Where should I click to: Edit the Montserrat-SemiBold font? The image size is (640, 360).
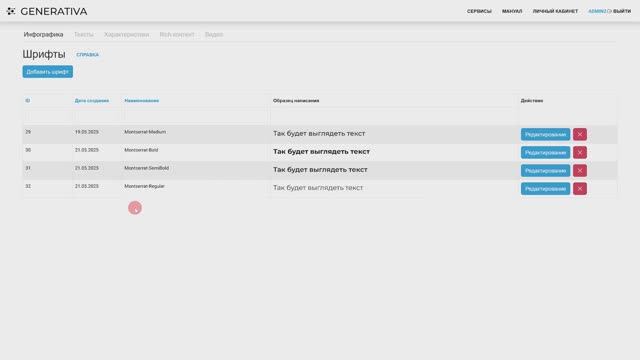tap(545, 171)
